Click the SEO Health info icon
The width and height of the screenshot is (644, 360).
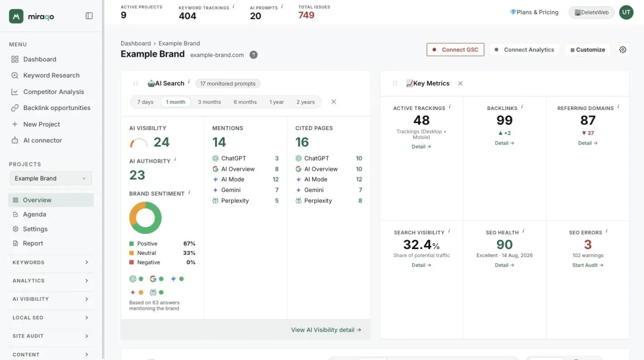(523, 231)
